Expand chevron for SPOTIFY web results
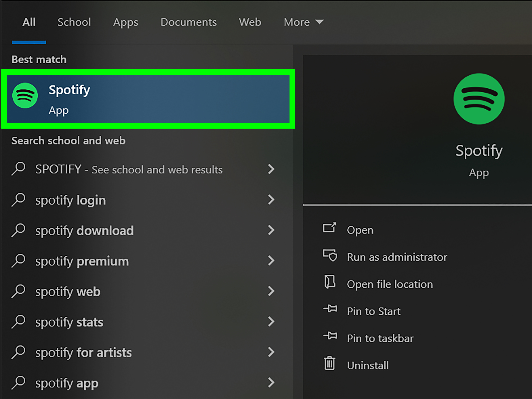The image size is (532, 399). (271, 169)
